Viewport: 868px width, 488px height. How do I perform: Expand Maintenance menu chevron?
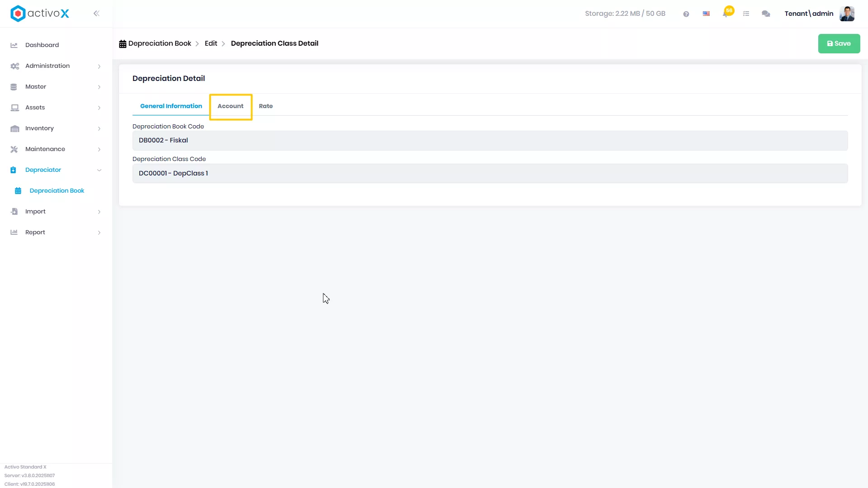(x=99, y=150)
